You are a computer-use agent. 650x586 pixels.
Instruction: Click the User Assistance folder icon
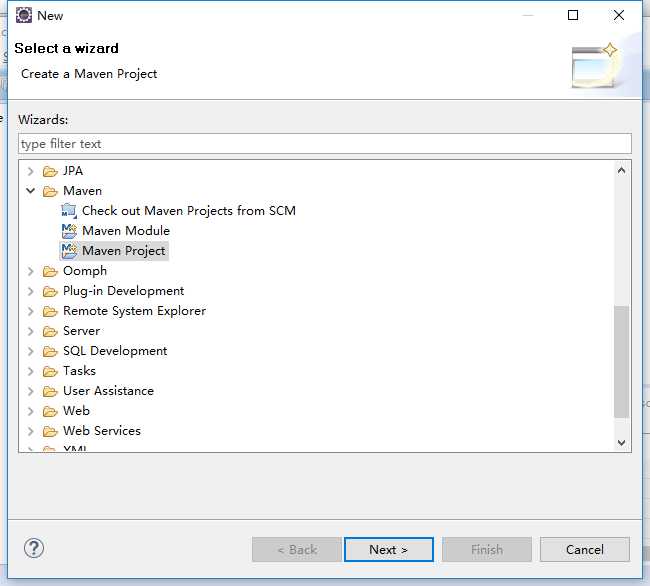[50, 391]
